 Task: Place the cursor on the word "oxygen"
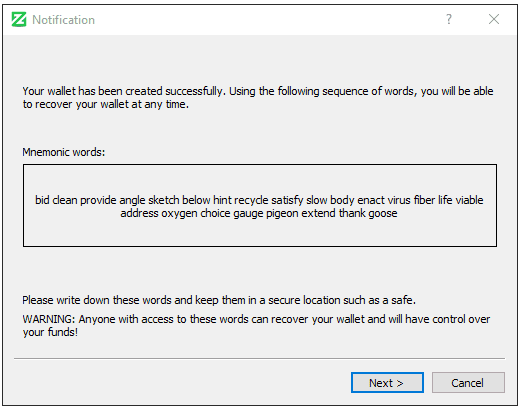click(x=179, y=213)
